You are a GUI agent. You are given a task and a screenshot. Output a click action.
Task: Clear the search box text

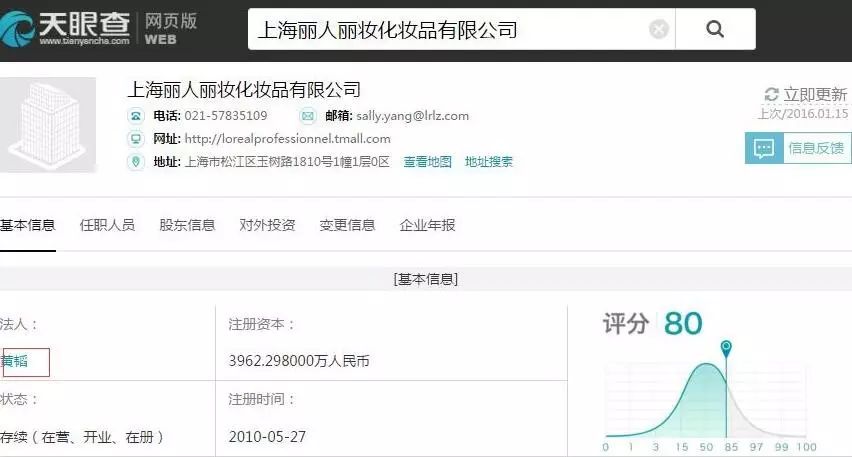tap(658, 30)
